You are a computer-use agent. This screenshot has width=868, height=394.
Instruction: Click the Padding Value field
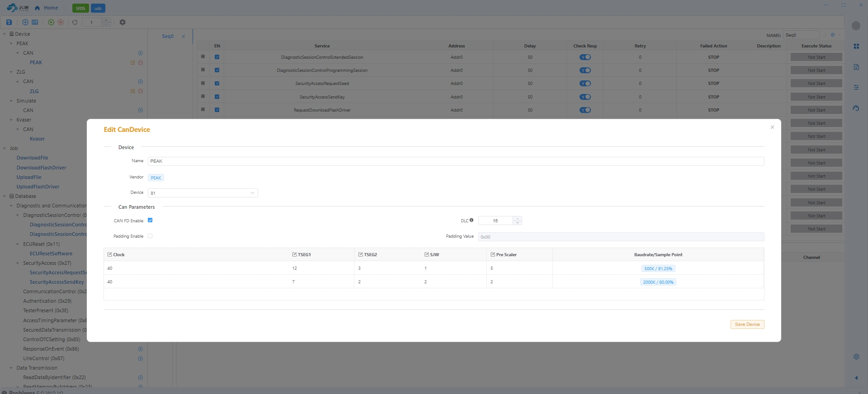[621, 237]
